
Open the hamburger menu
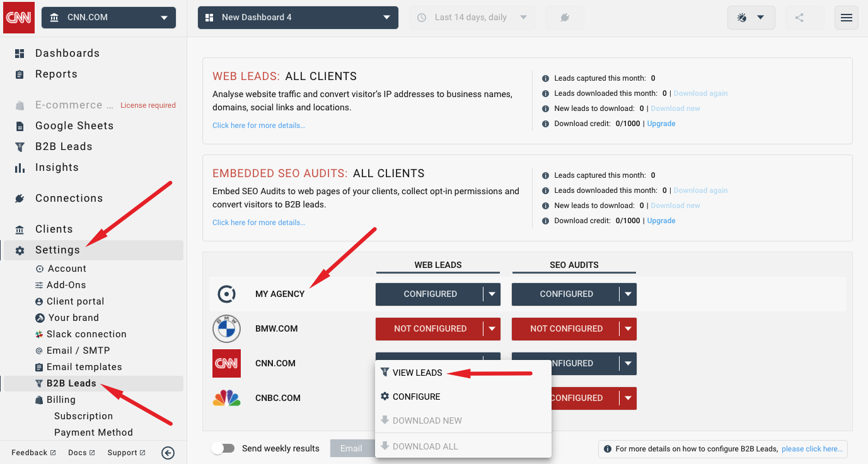[847, 18]
